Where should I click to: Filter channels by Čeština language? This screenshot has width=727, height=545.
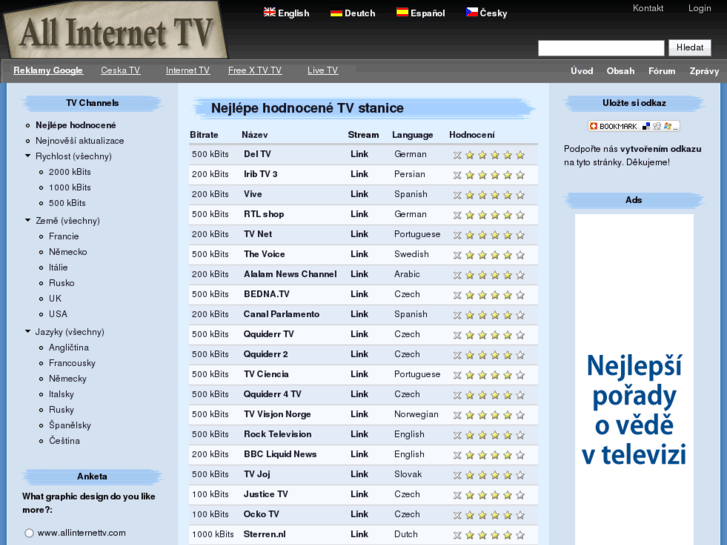(x=64, y=441)
